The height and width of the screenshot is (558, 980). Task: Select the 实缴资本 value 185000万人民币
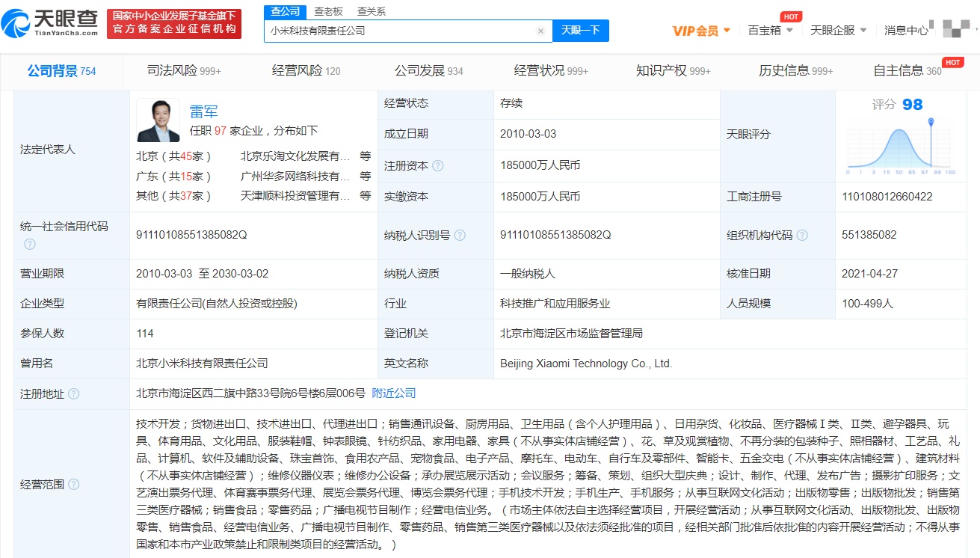[540, 197]
